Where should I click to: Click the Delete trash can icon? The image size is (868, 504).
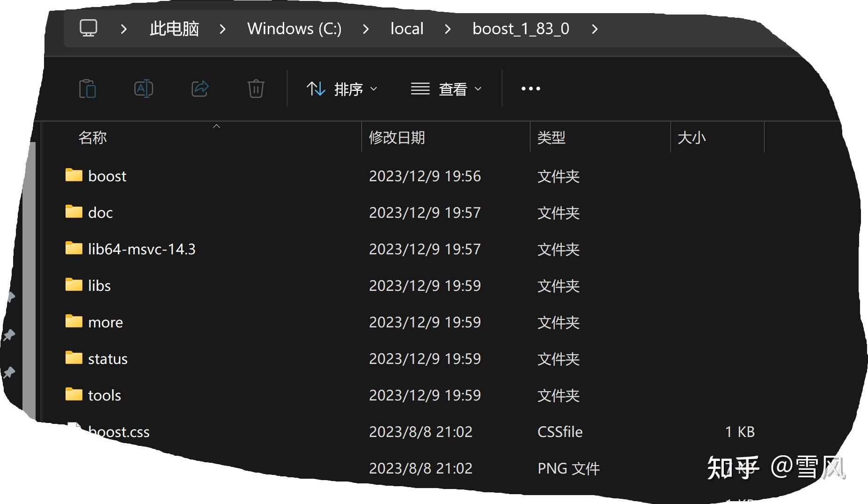tap(256, 89)
